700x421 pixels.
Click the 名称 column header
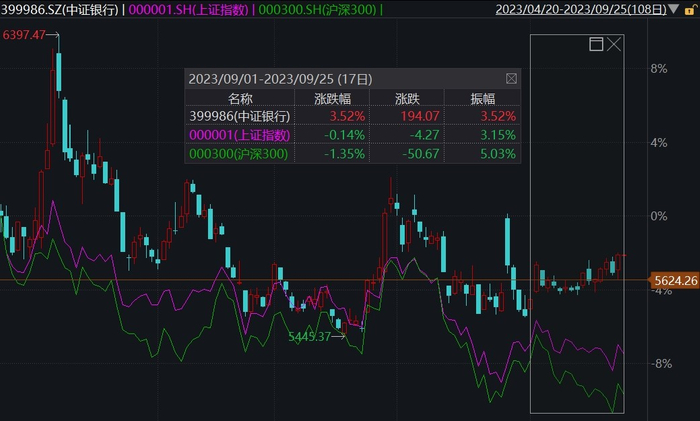coord(240,98)
